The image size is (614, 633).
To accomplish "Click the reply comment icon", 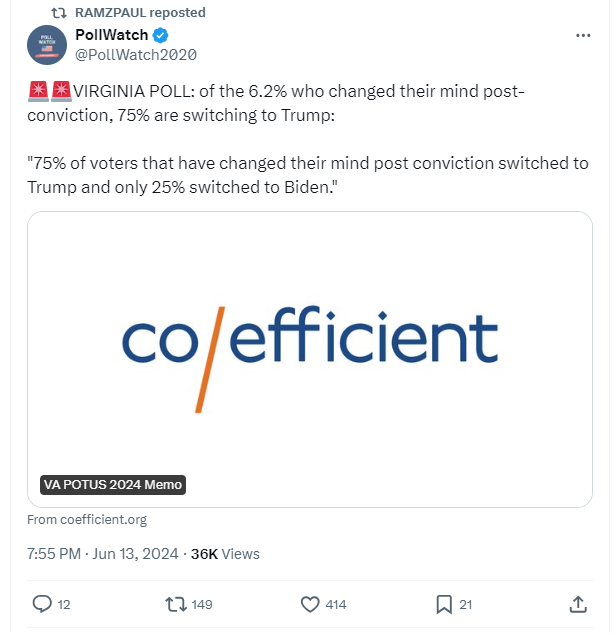I will click(42, 604).
